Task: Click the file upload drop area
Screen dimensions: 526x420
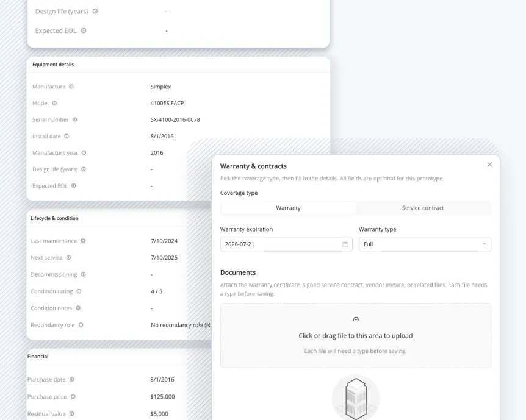Action: (x=356, y=335)
